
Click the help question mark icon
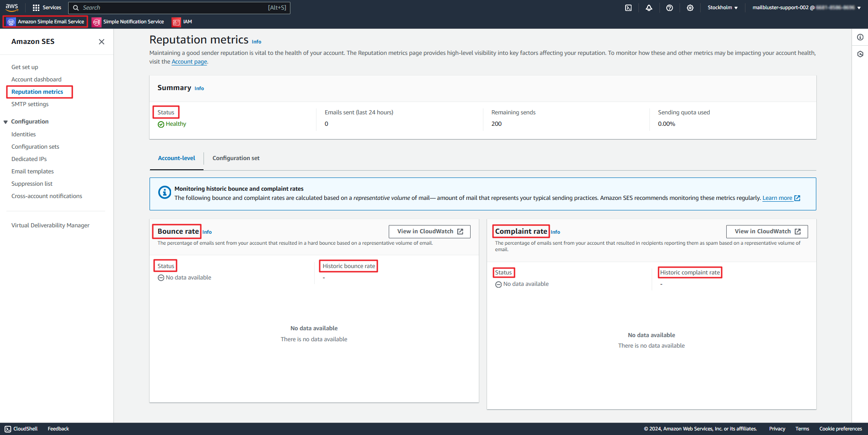(670, 8)
